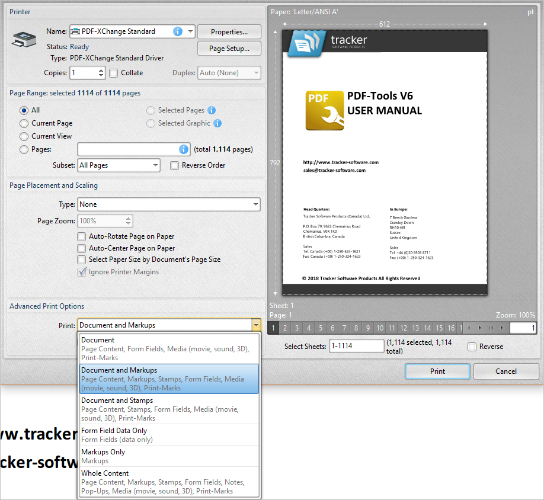Click the Cancel button
The width and height of the screenshot is (544, 500).
[506, 371]
